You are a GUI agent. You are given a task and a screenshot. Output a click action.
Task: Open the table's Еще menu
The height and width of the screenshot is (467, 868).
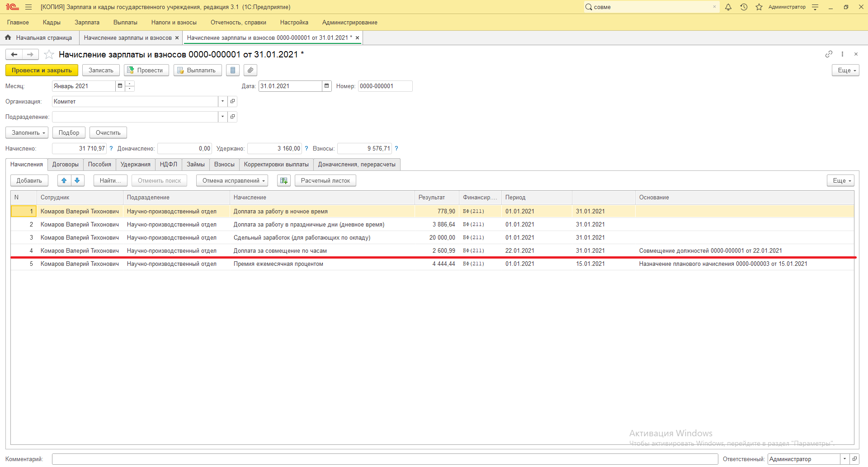(840, 180)
